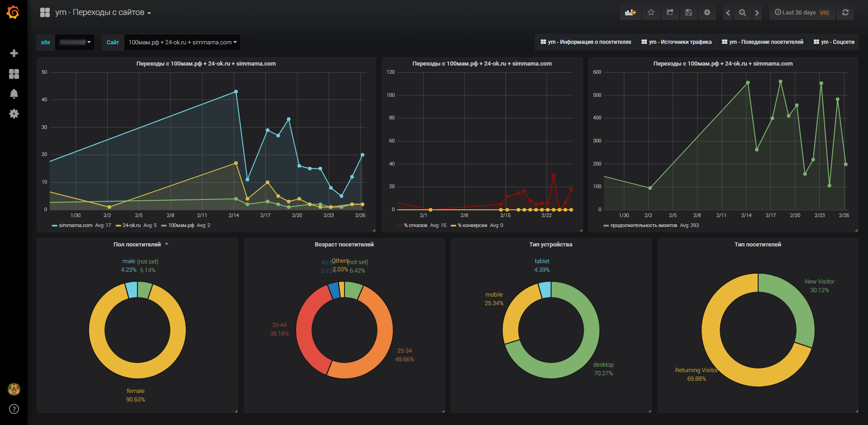Open the Last 30 days time picker

coord(802,13)
